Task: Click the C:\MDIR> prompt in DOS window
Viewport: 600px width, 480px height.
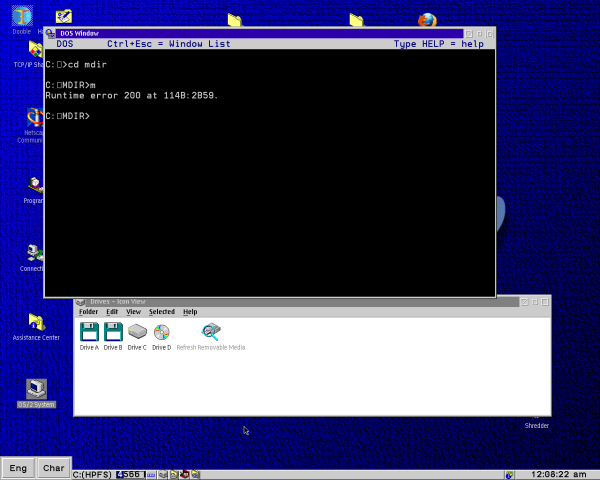Action: tap(67, 116)
